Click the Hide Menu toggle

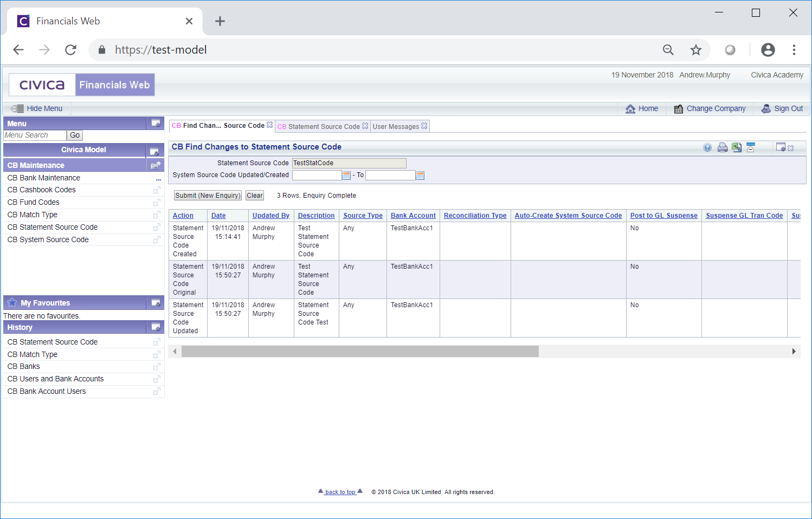pos(36,108)
